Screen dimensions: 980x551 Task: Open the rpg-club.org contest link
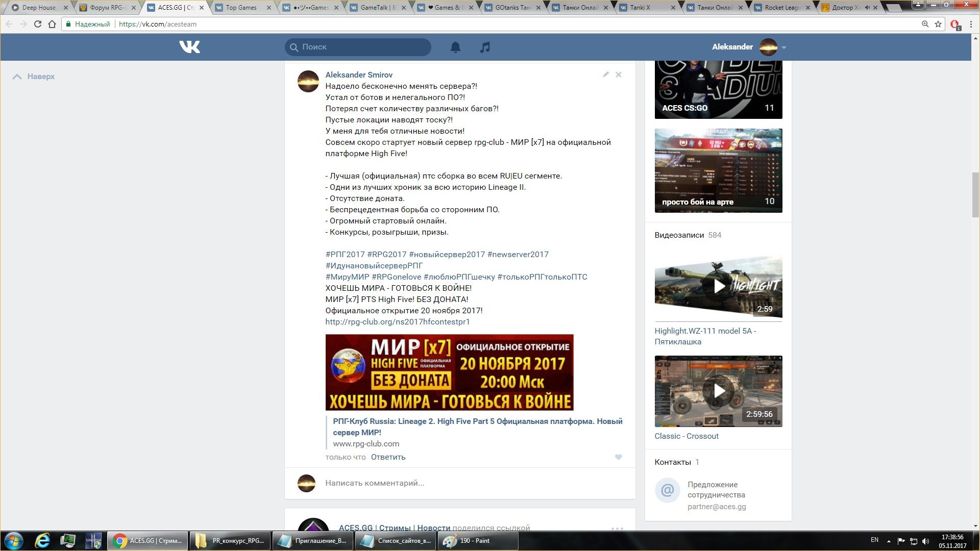(x=397, y=322)
